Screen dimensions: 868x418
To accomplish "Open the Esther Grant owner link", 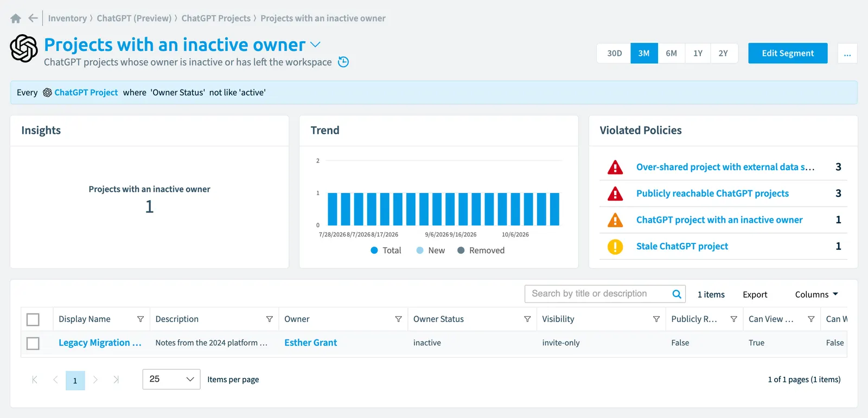I will point(311,343).
